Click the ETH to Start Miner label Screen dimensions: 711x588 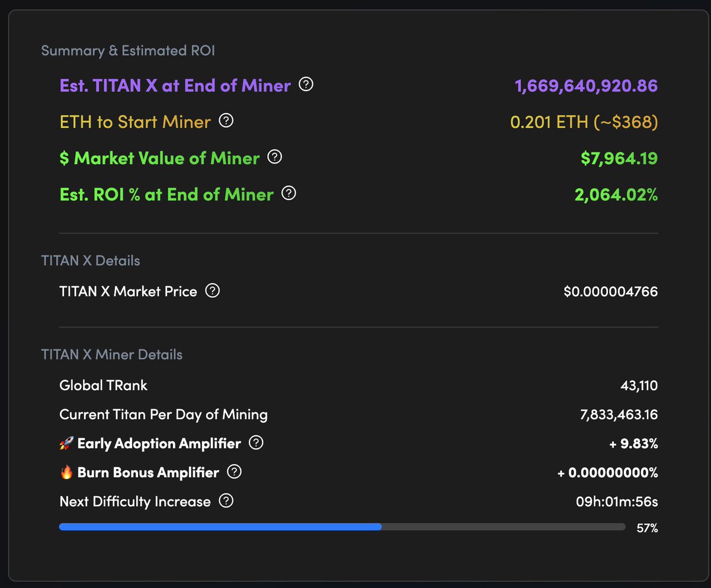pyautogui.click(x=135, y=122)
